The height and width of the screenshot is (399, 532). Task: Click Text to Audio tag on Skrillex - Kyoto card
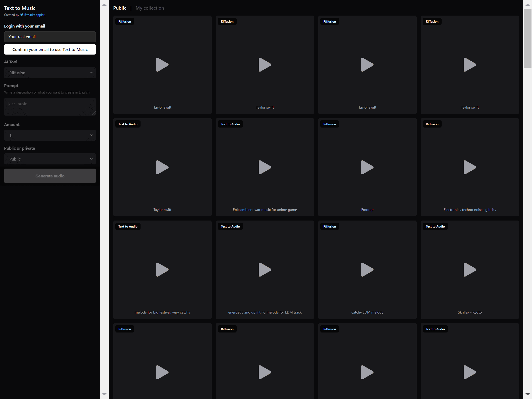click(x=435, y=227)
